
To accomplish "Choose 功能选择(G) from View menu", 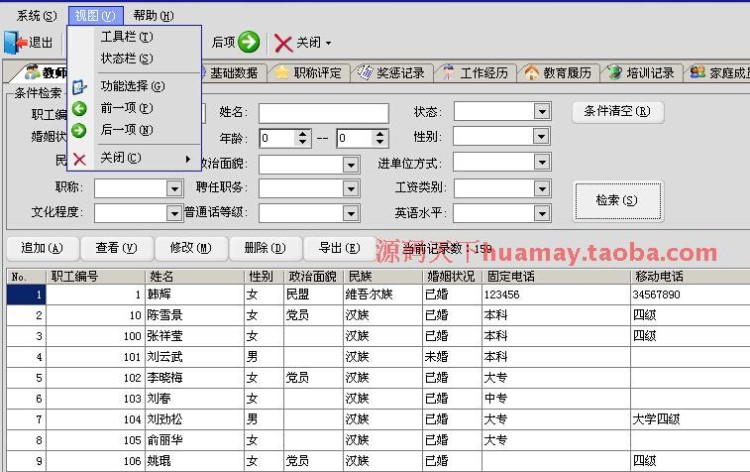I will click(x=134, y=86).
